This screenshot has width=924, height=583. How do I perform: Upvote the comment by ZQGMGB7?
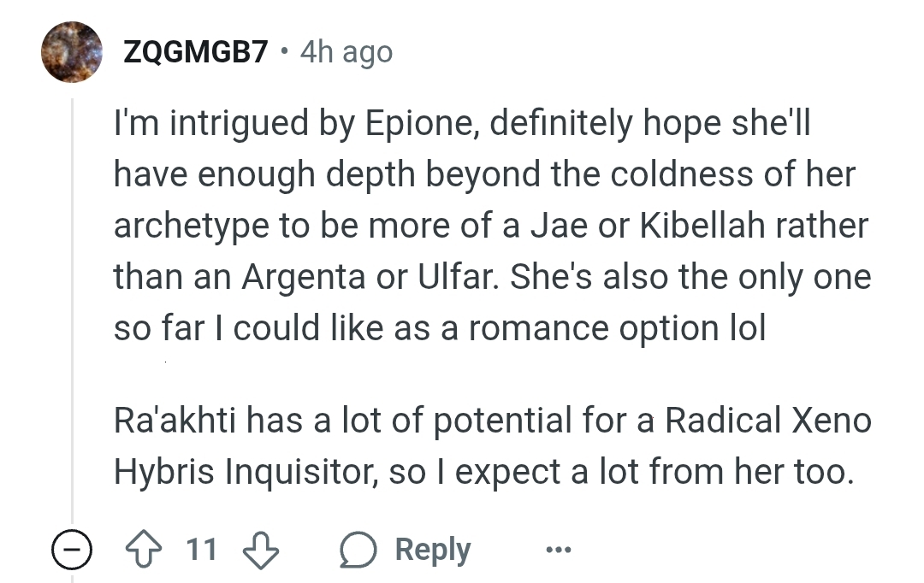tap(144, 550)
